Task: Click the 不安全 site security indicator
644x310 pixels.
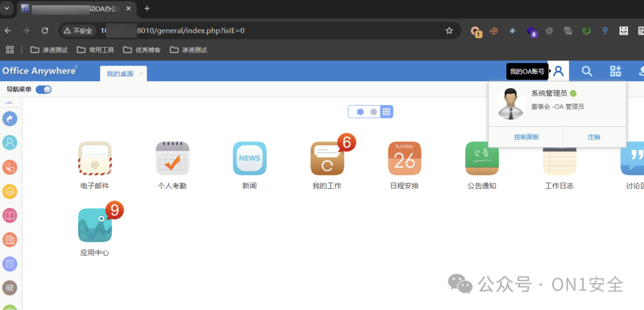Action: pos(79,30)
